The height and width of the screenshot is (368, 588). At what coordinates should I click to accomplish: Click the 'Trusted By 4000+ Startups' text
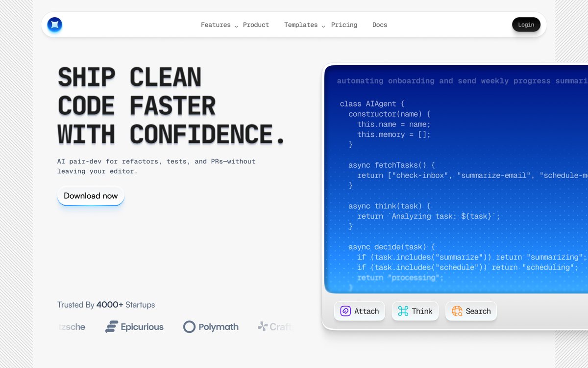[106, 305]
